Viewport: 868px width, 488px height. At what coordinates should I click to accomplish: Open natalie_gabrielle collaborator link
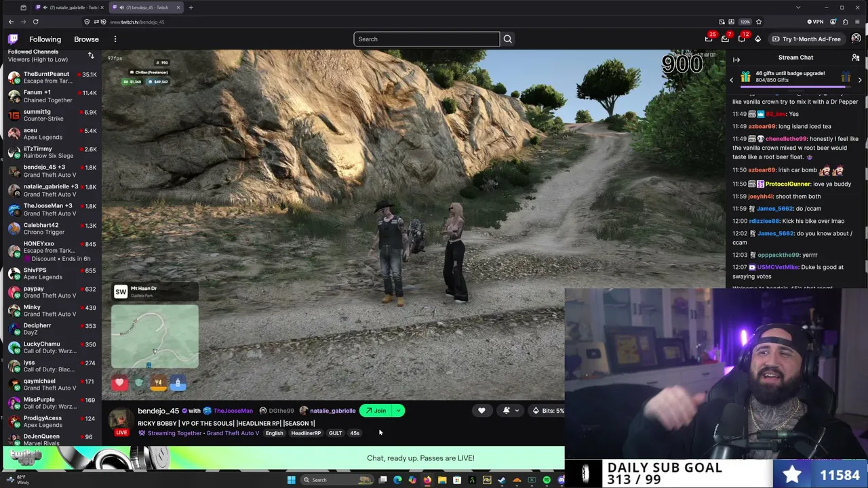click(328, 411)
